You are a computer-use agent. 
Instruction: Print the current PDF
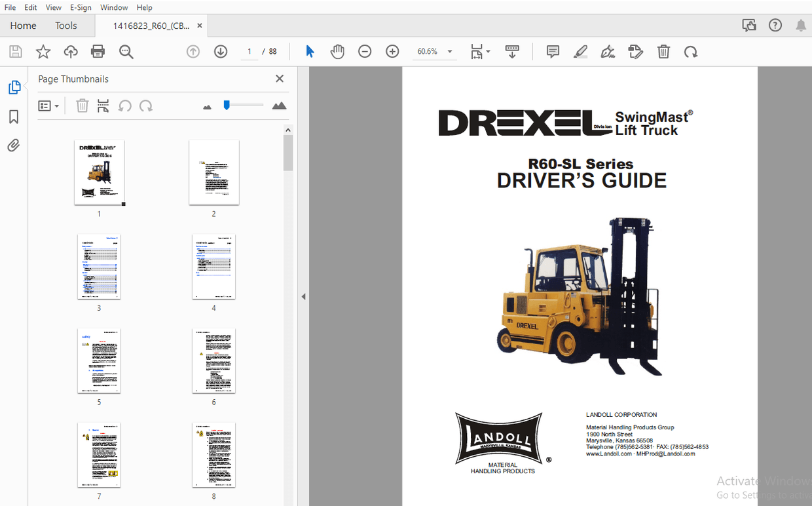[98, 51]
